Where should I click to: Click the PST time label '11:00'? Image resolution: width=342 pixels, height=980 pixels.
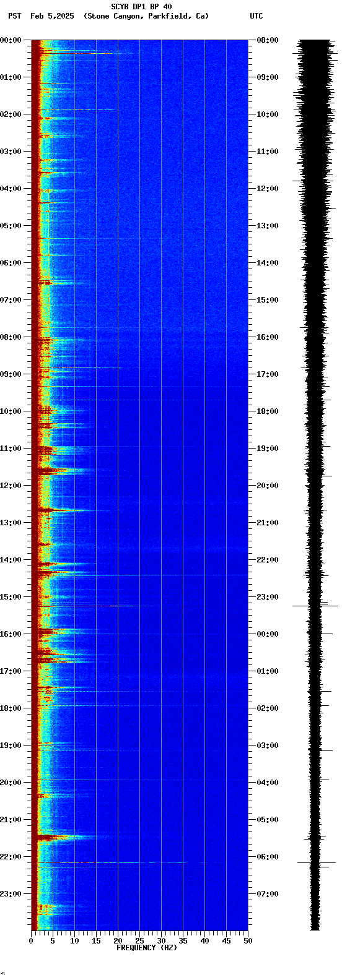coord(11,449)
